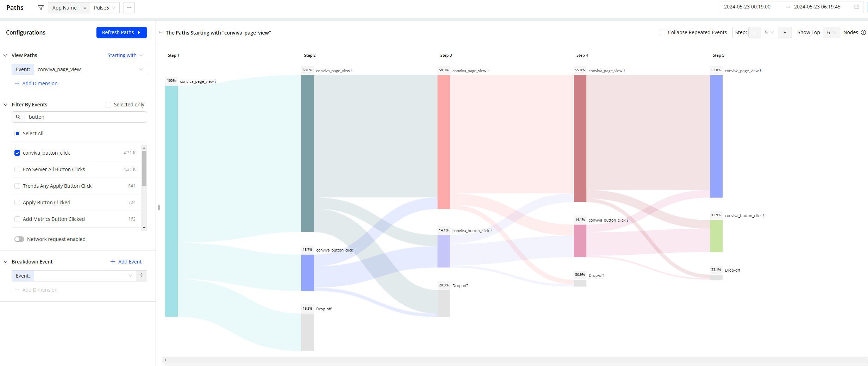Open the calendar icon in date range
This screenshot has width=868, height=366.
coord(857,7)
